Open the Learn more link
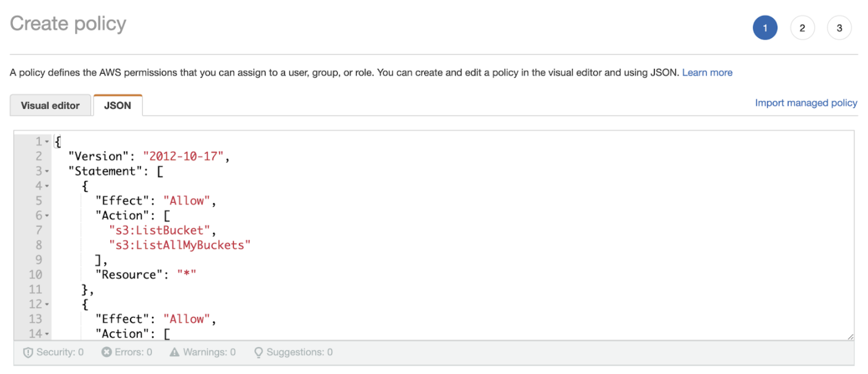 point(707,73)
